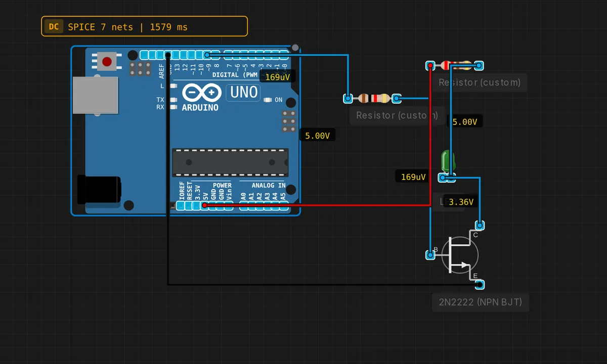The width and height of the screenshot is (607, 364).
Task: Click digital pin 13 on Arduino
Action: point(176,55)
